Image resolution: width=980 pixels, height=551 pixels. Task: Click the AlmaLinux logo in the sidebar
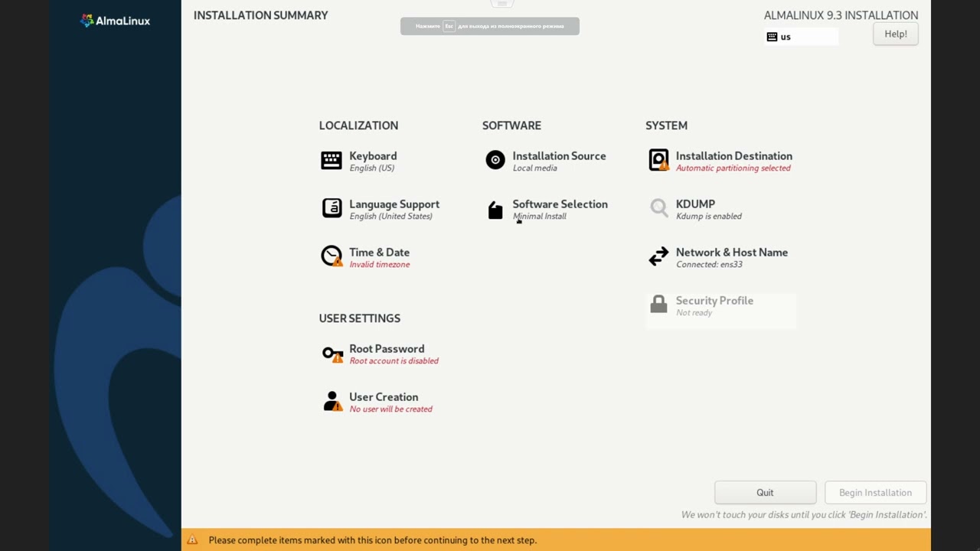click(115, 21)
